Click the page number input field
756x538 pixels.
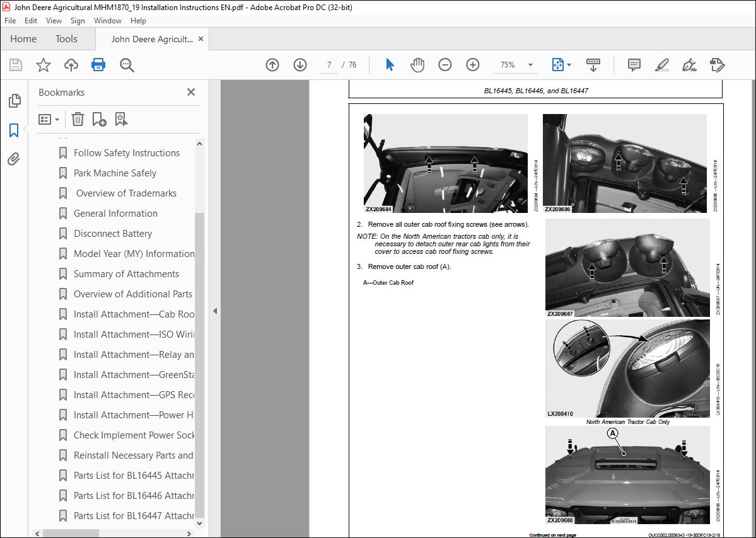pos(329,64)
